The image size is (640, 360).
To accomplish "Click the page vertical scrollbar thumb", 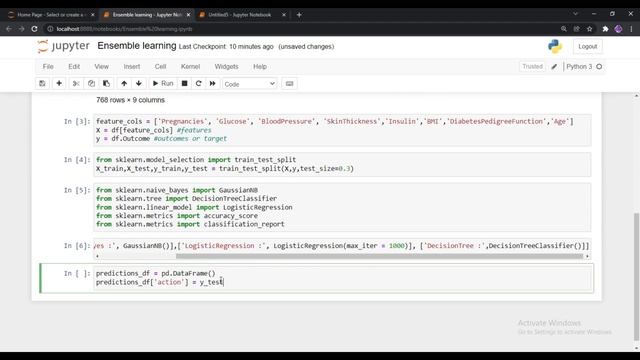I will pos(636,276).
